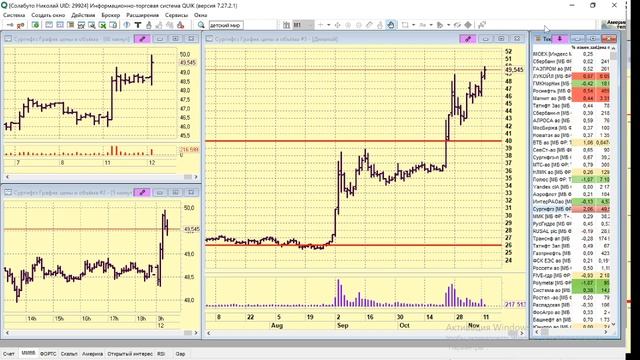Open the Система menu
This screenshot has width=640, height=360.
[x=14, y=15]
